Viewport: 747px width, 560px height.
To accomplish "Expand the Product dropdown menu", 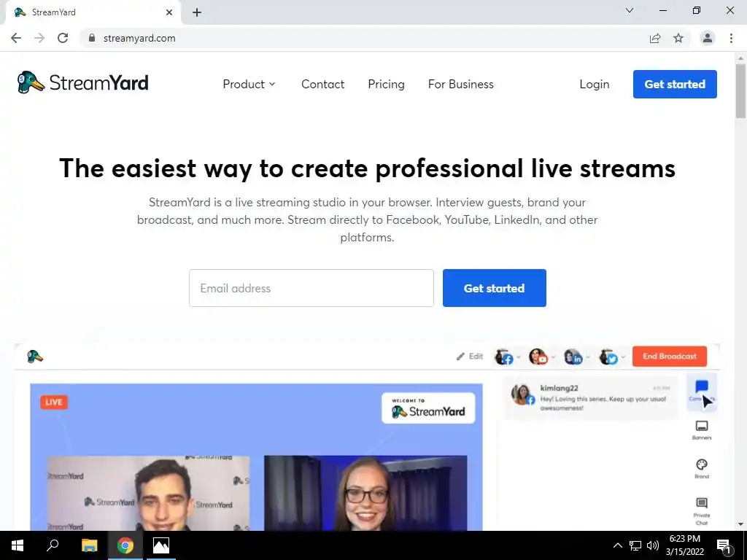I will coord(249,85).
